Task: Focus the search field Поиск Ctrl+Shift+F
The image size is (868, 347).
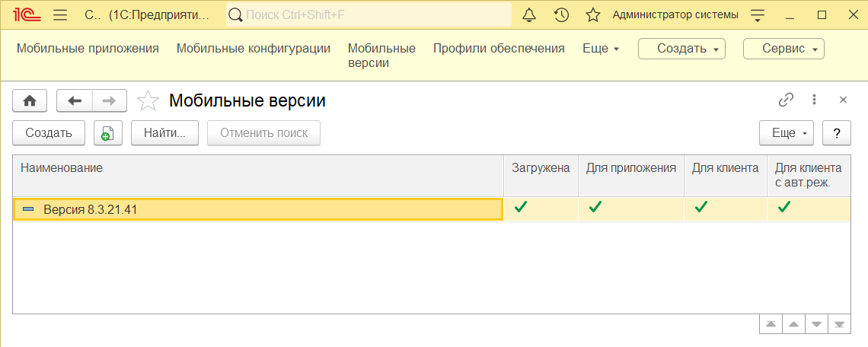Action: tap(369, 15)
